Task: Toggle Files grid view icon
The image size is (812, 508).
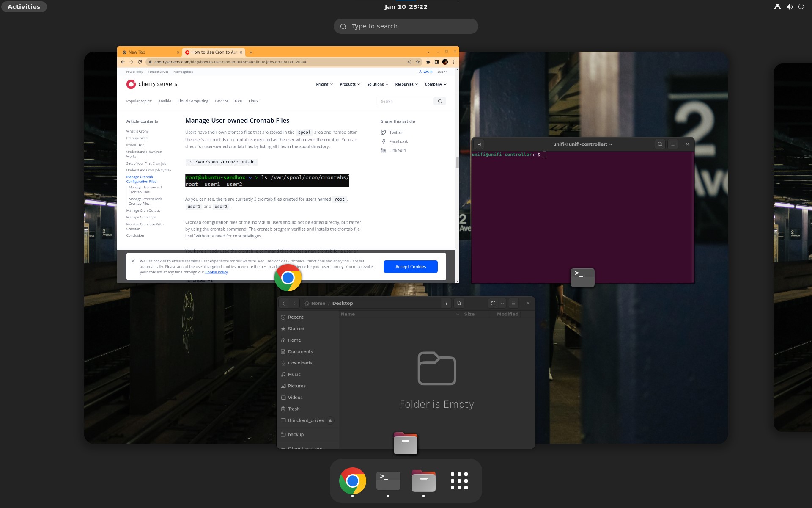Action: [493, 303]
